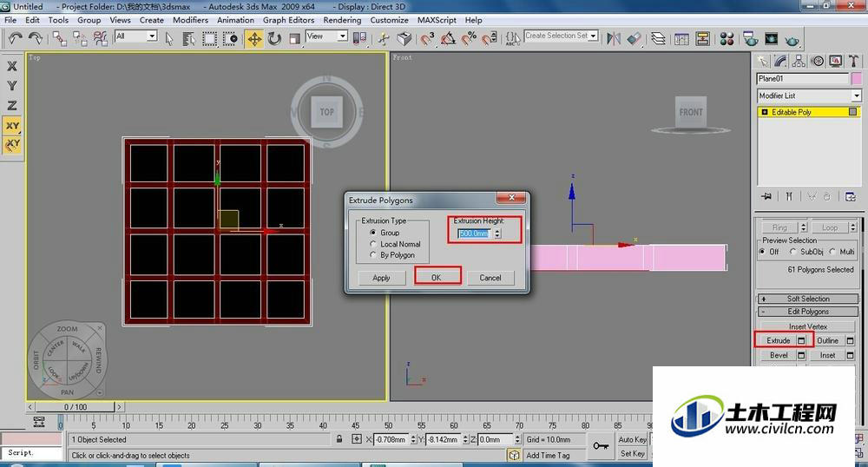Click the Pin Stack icon
868x467 pixels.
click(x=766, y=196)
